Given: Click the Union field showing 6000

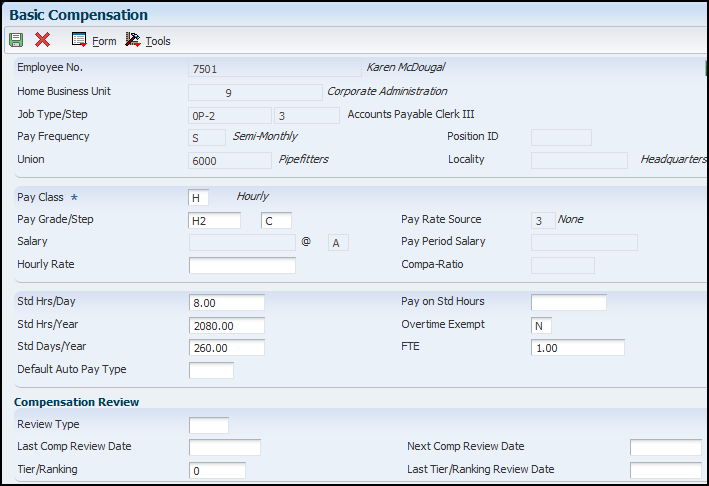Looking at the screenshot, I should [230, 160].
